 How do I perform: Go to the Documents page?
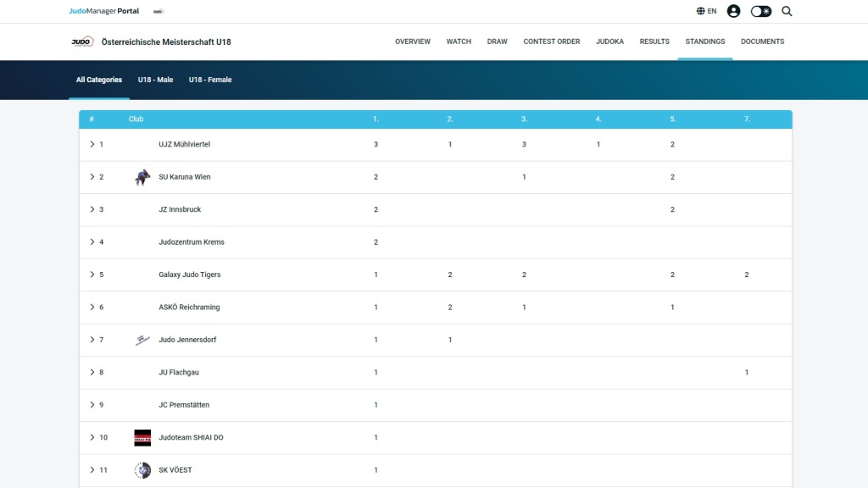(762, 42)
